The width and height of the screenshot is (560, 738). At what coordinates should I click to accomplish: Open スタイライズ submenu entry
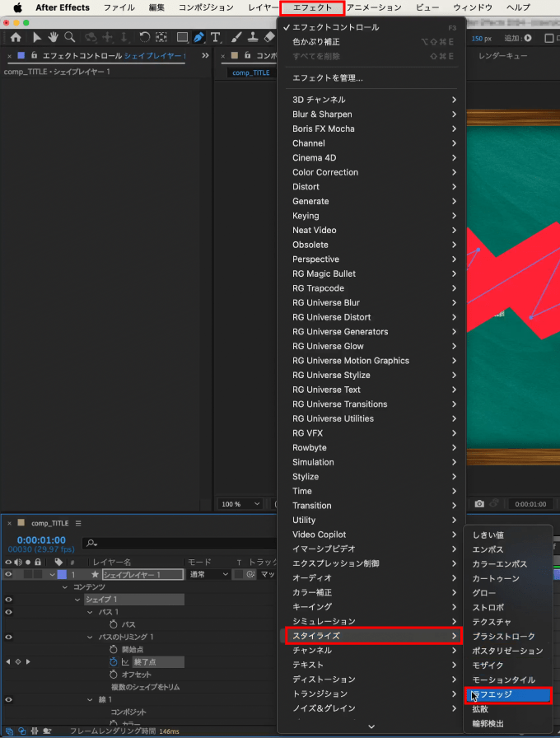pos(374,636)
